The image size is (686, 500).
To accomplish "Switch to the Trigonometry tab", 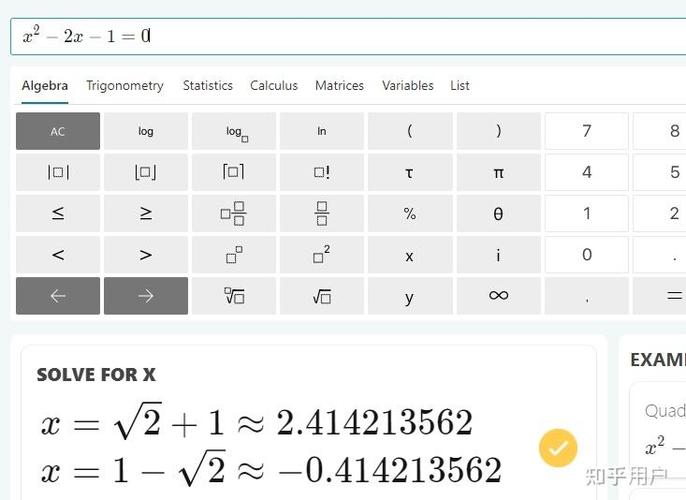I will point(125,86).
